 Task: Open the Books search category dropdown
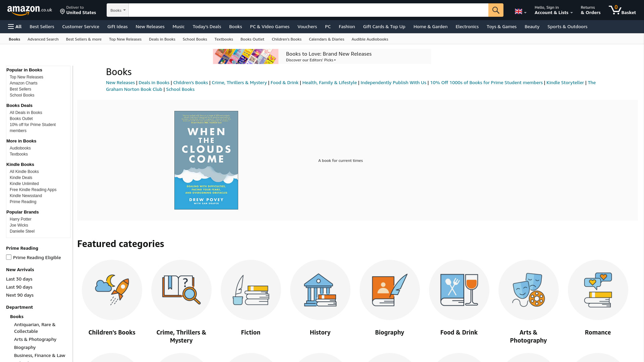(x=118, y=10)
